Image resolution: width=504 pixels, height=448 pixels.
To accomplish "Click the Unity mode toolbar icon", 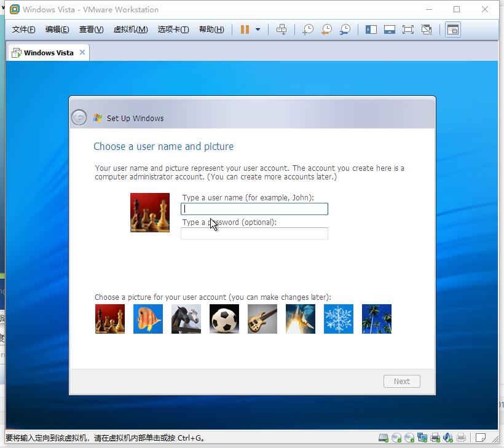I will [x=427, y=29].
